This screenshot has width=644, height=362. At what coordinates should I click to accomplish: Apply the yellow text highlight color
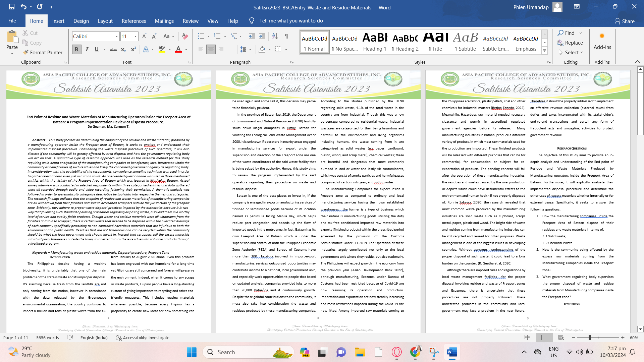[x=162, y=50]
